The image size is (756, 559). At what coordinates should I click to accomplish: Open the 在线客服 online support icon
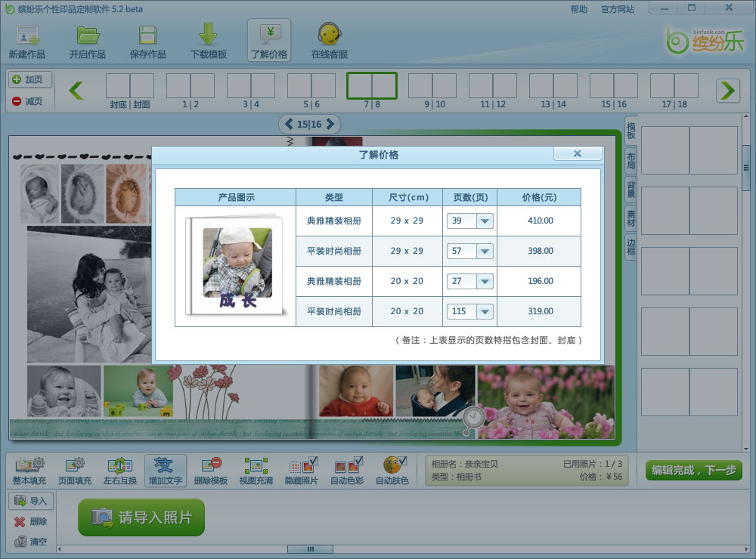330,39
